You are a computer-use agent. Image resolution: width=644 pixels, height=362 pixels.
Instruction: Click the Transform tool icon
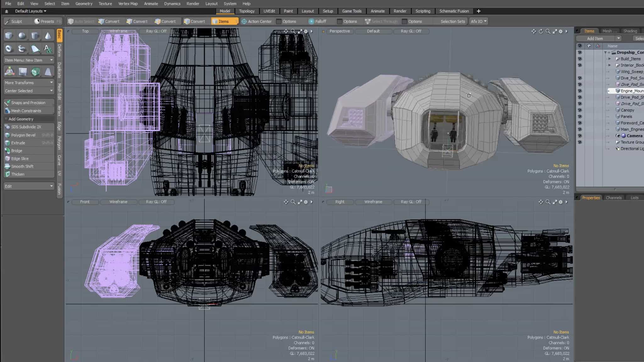9,72
